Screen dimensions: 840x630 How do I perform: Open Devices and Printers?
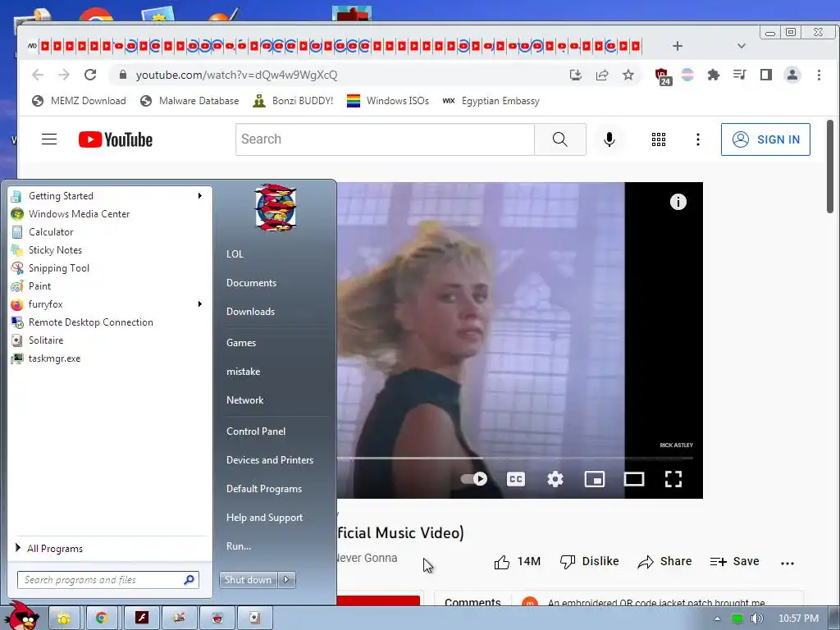[x=270, y=459]
